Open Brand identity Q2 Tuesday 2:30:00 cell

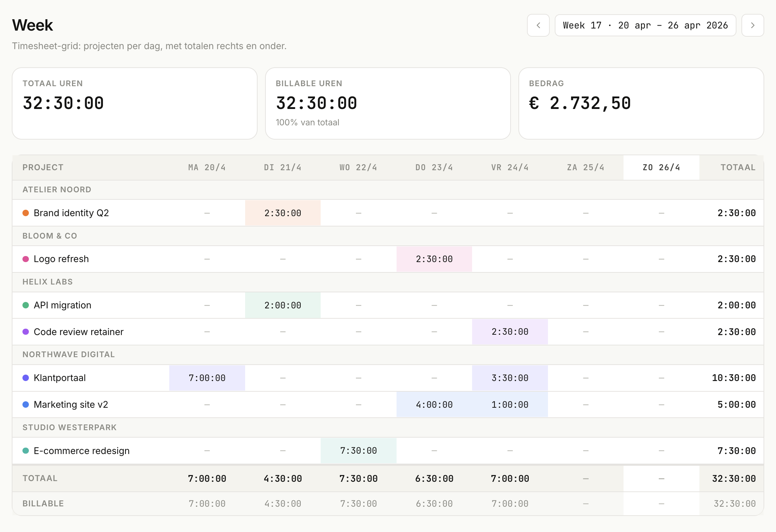tap(283, 213)
